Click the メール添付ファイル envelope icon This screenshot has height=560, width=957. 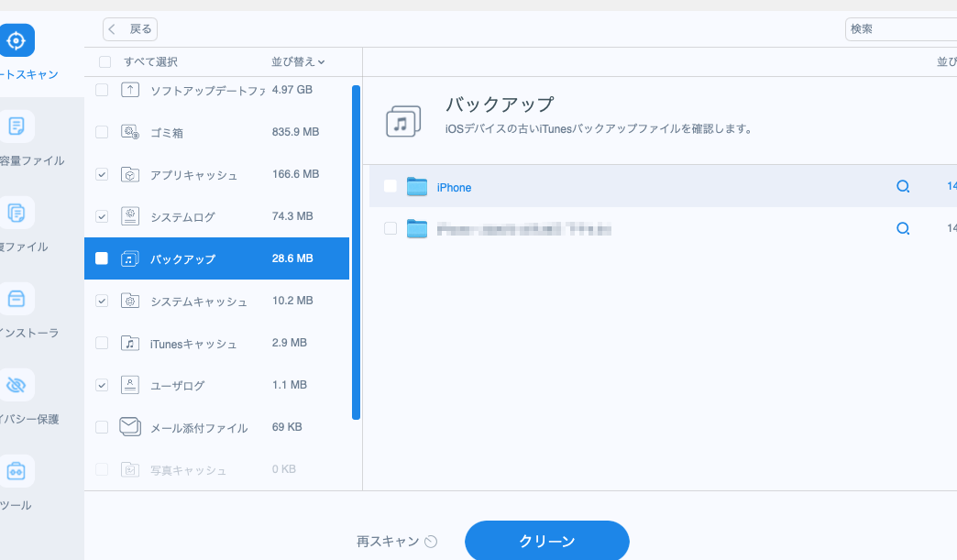pos(130,427)
